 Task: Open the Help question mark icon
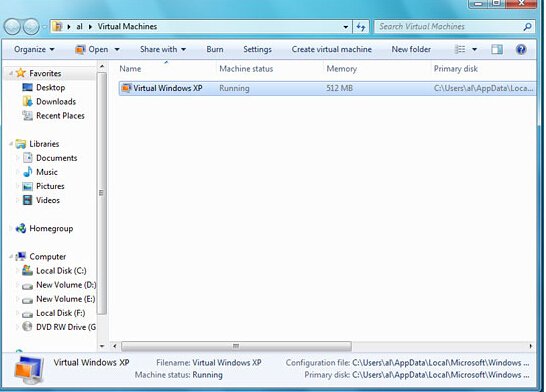coord(521,49)
